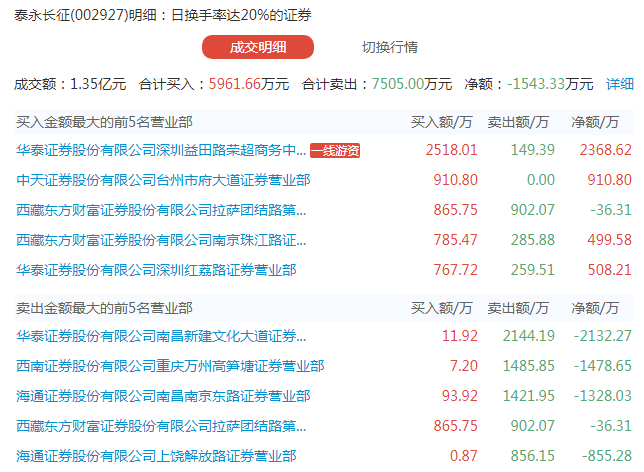Open 海通证券上饶解放路证券营业部 link
The image size is (644, 472).
(x=156, y=456)
